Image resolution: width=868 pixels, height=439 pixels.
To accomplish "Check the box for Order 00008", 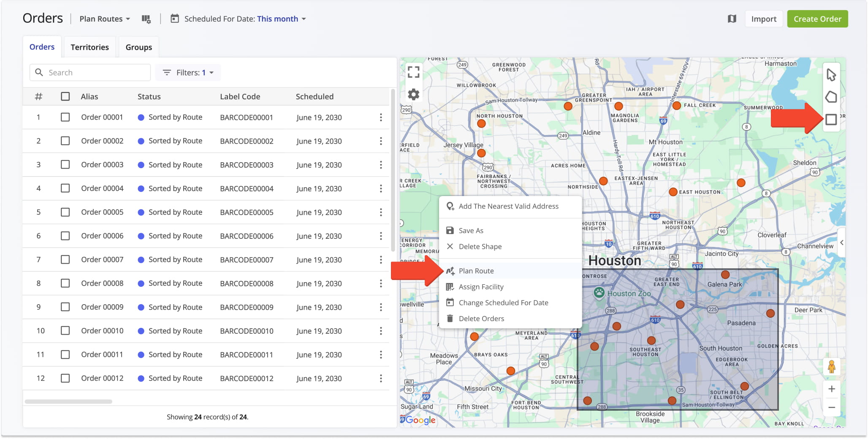I will pyautogui.click(x=65, y=283).
